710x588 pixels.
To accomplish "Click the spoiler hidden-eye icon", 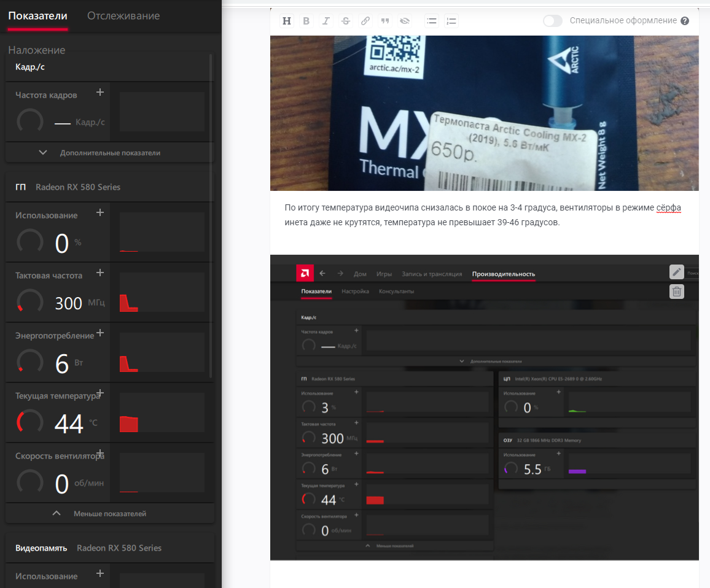I will pyautogui.click(x=405, y=21).
